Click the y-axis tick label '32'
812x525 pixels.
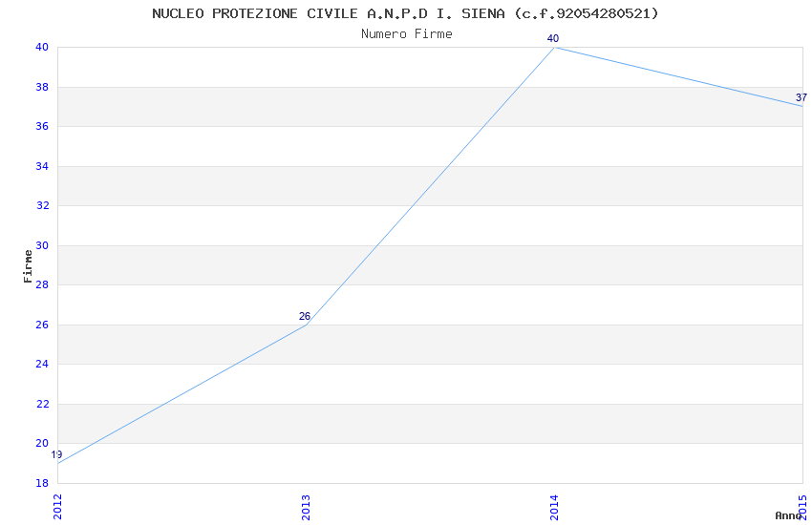pos(42,205)
